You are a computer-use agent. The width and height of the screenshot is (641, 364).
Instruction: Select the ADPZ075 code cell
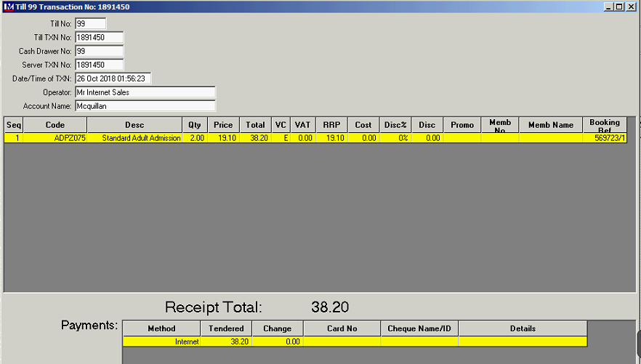55,138
